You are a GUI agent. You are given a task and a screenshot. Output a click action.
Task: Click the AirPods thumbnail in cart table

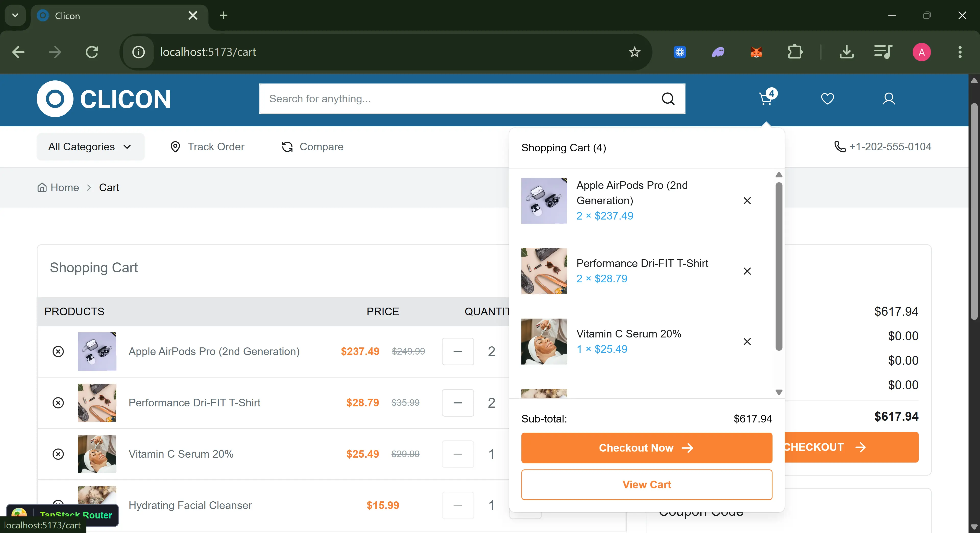coord(97,351)
